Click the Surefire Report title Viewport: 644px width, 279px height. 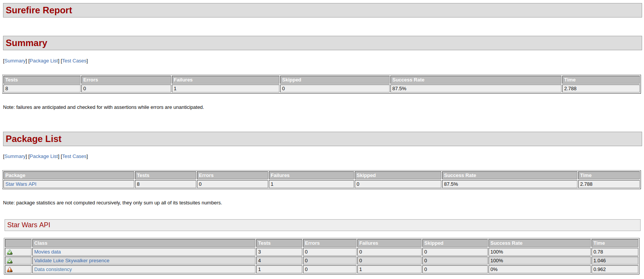tap(39, 10)
